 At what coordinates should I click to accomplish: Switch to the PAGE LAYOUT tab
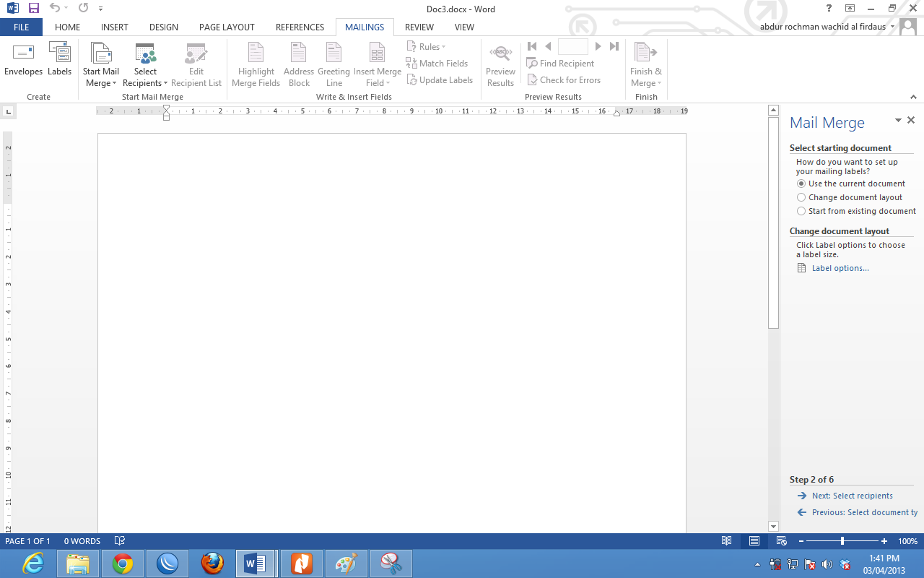pos(227,27)
